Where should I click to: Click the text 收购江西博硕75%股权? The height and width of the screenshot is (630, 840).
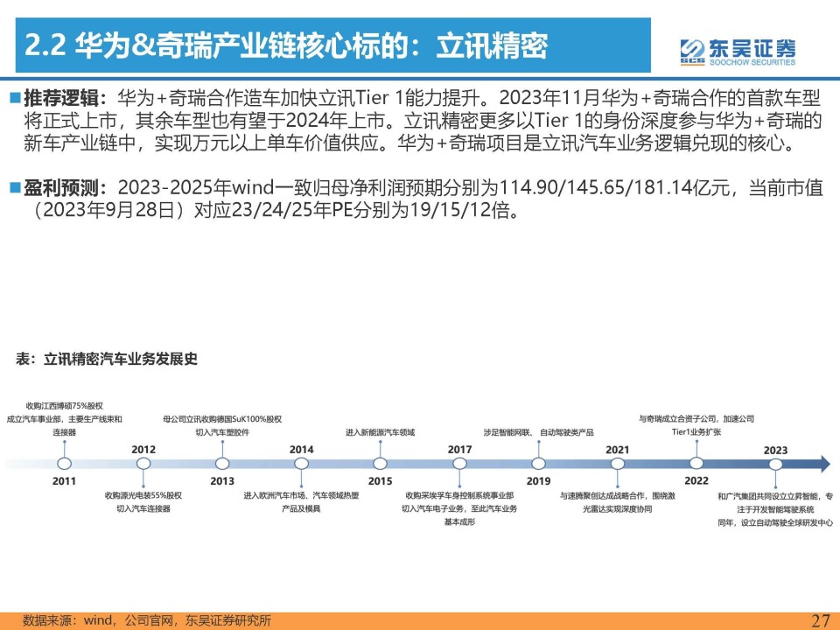(64, 406)
